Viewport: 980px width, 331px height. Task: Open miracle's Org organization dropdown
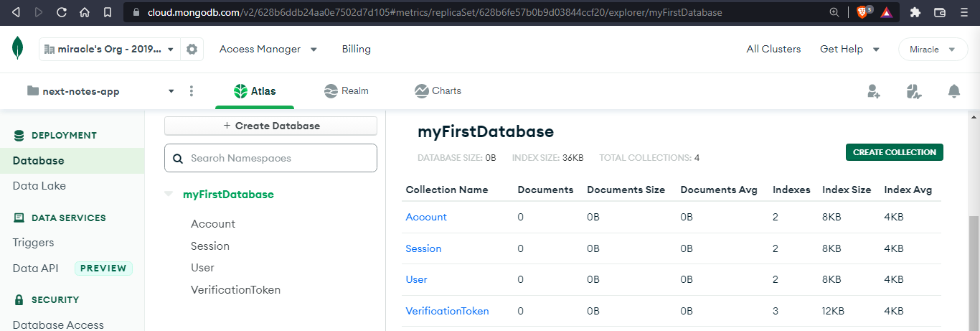(x=109, y=50)
